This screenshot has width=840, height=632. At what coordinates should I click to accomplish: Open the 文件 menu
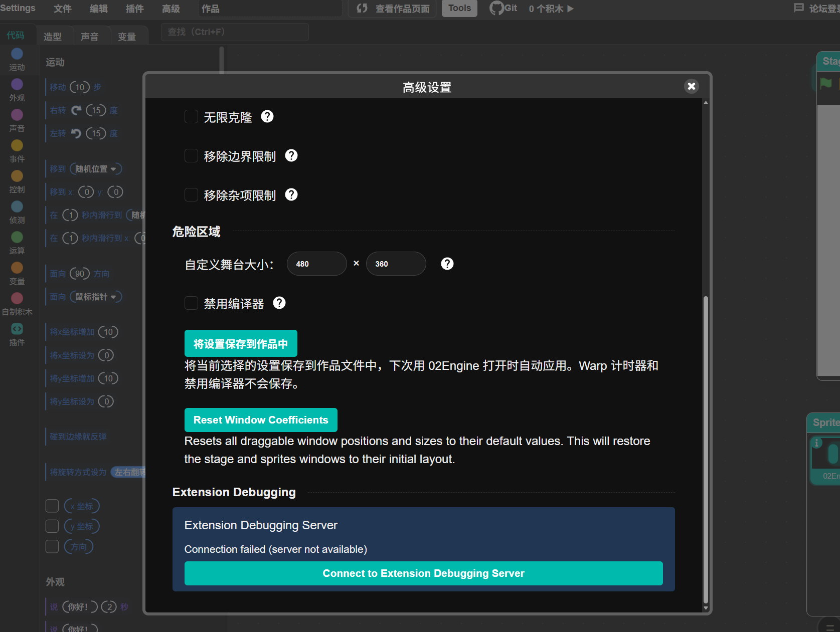pos(63,9)
